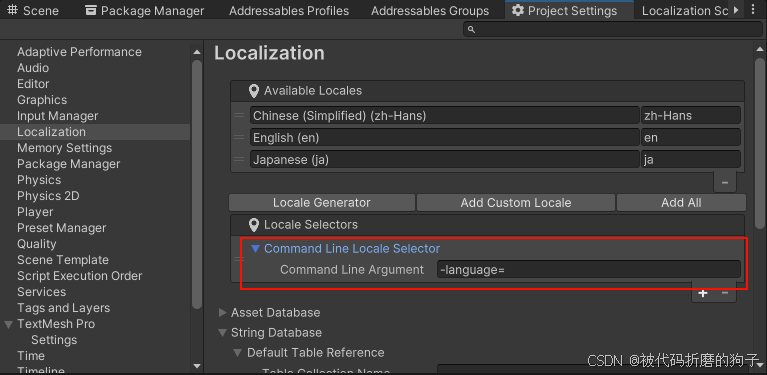This screenshot has height=375, width=767.
Task: Open the window options kebab menu
Action: [753, 10]
